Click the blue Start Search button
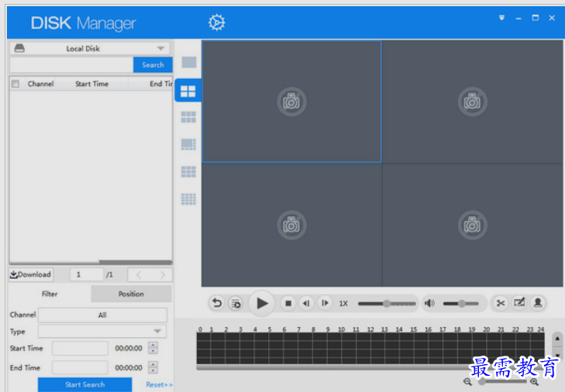This screenshot has height=392, width=565. [84, 384]
